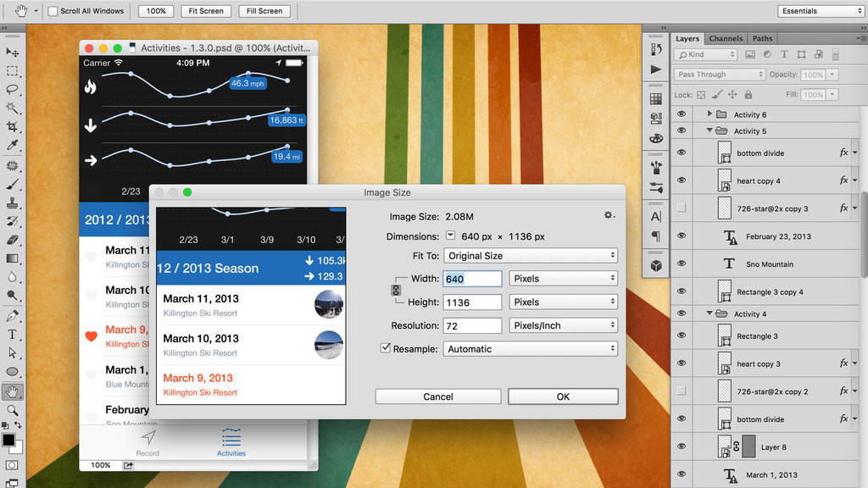Select the Zoom magnifier tool
Screen dimensions: 868x488
12,410
